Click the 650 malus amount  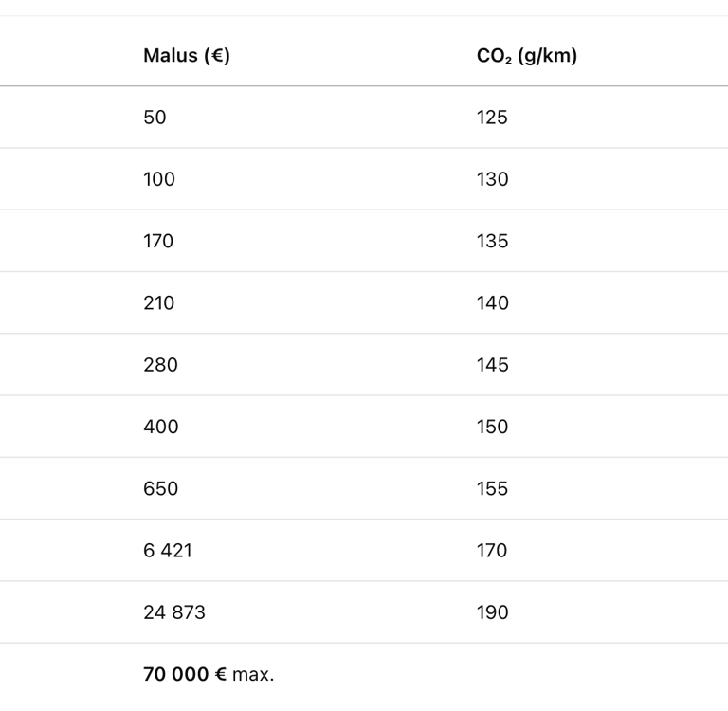[160, 488]
